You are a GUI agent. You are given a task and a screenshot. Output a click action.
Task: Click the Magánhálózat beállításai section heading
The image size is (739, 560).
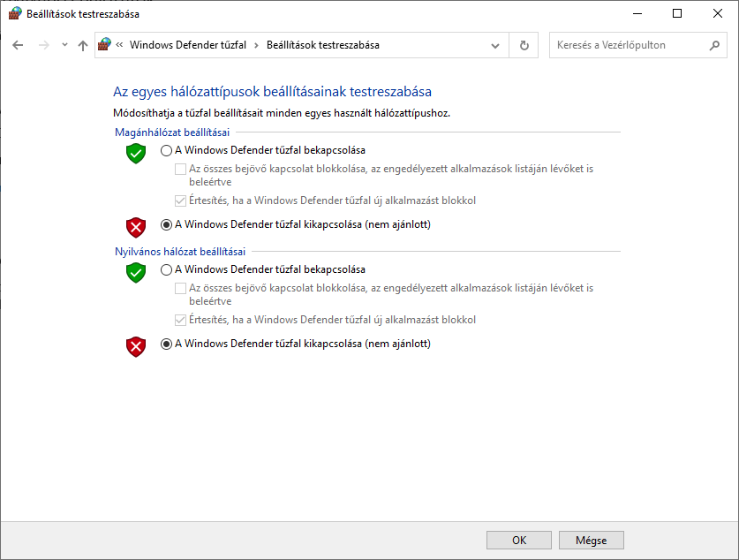tap(172, 132)
